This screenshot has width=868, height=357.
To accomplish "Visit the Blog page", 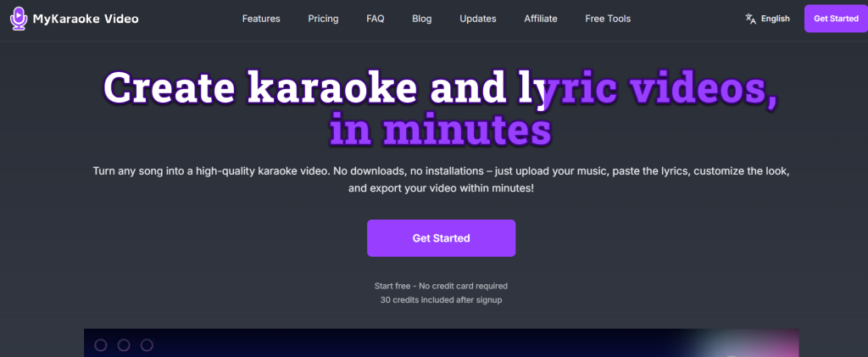I will pos(421,19).
